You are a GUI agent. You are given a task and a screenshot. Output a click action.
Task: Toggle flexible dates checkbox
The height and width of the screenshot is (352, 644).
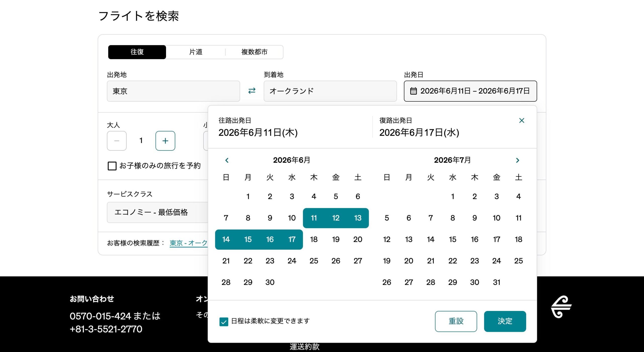click(x=224, y=322)
